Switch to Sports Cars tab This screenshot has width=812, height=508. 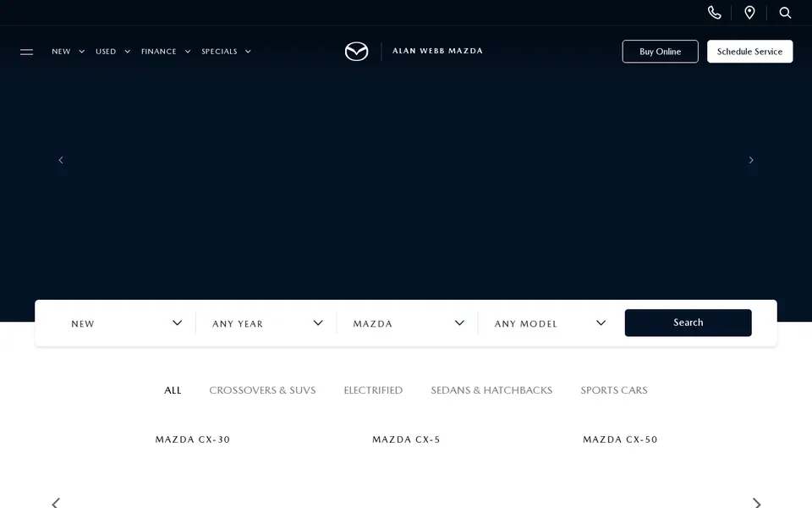click(614, 390)
